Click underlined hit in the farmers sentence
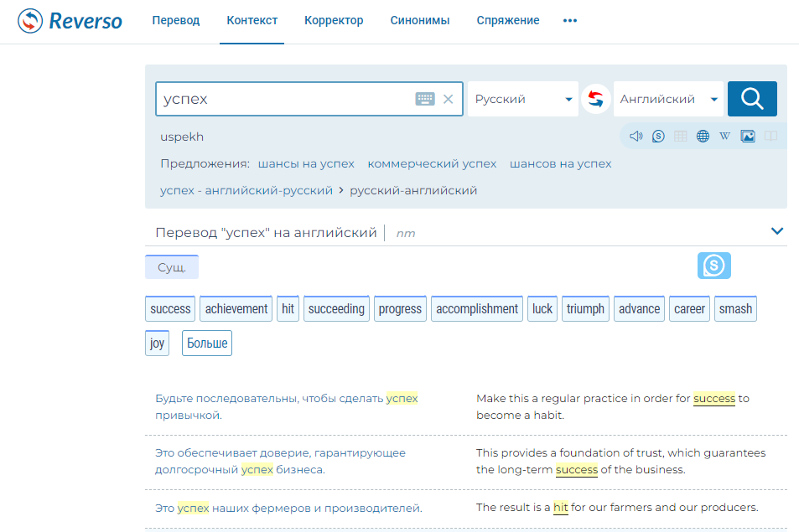Viewport: 799px width, 532px height. coord(561,508)
